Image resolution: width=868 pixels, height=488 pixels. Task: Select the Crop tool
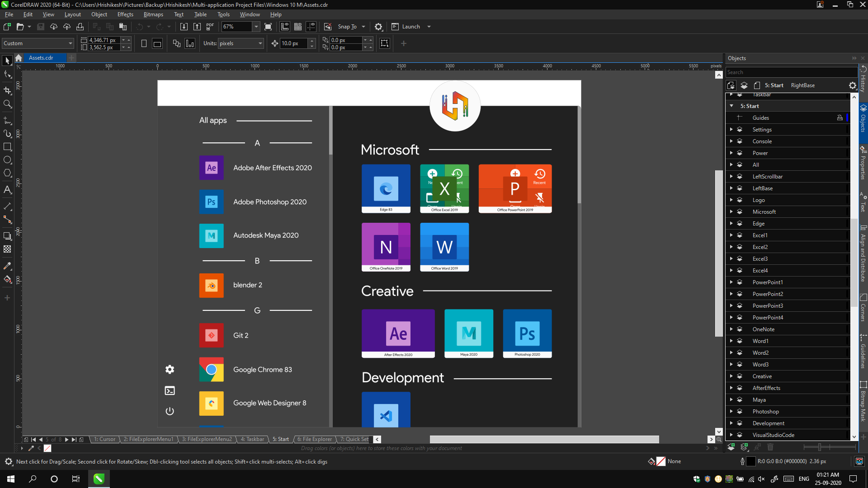[7, 90]
